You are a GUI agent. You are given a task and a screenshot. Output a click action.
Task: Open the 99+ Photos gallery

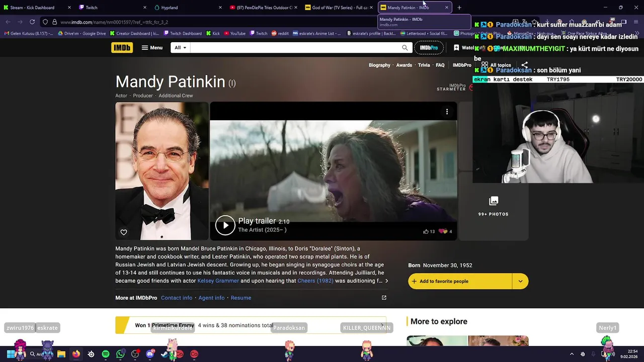coord(494,207)
